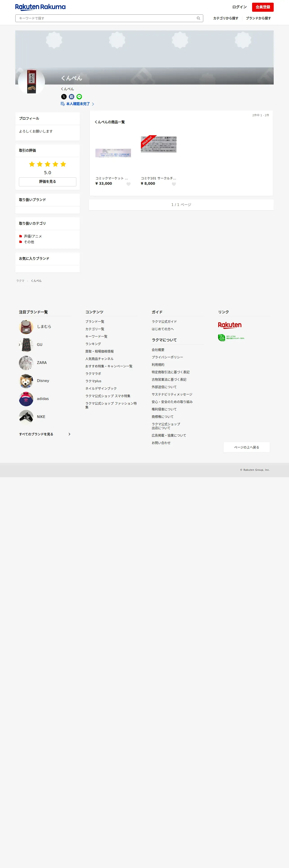The width and height of the screenshot is (289, 868).
Task: Open ラクマplus footer link
Action: point(93,381)
